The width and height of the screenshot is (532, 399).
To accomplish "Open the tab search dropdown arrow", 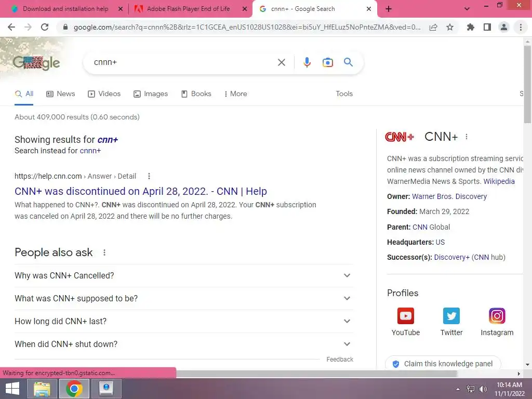I will (x=467, y=9).
